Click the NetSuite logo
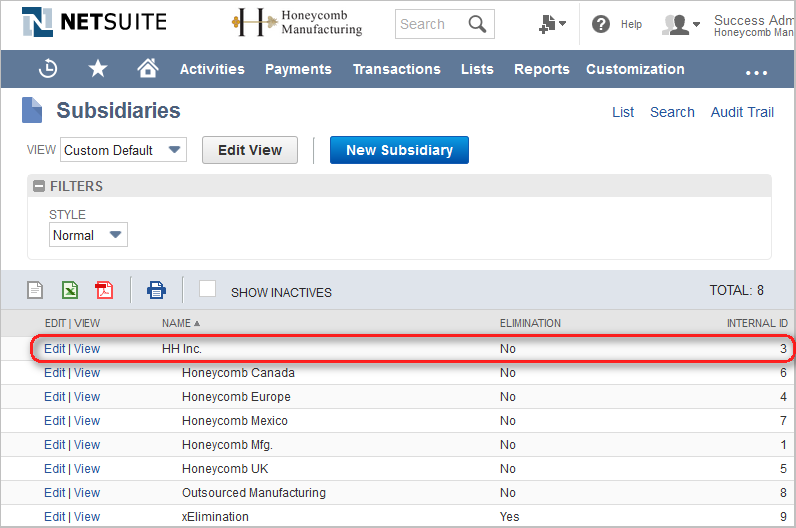Image resolution: width=796 pixels, height=528 pixels. click(94, 22)
